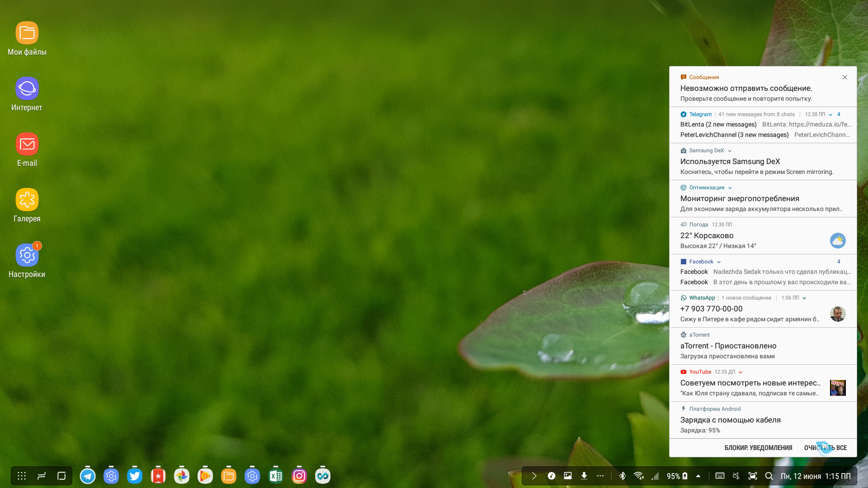Viewport: 868px width, 488px height.
Task: Tap the recent apps taskbar button
Action: 42,476
